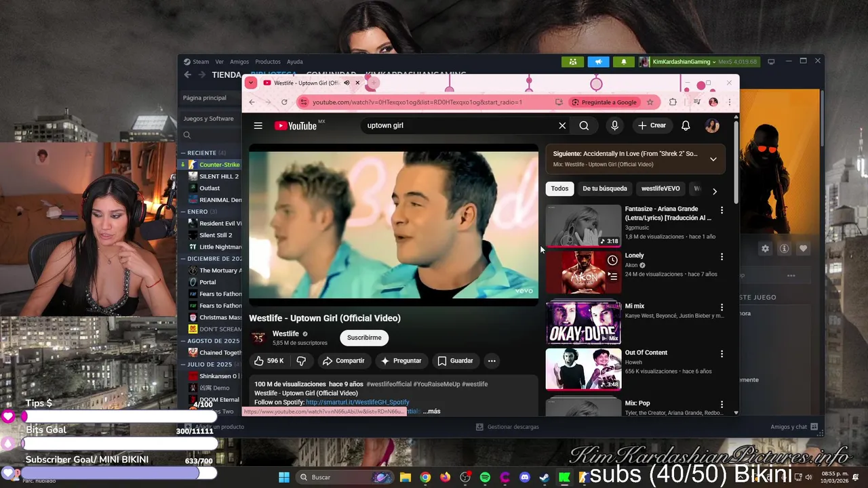Viewport: 868px width, 488px height.
Task: Open options for the Mi mix entry
Action: [x=722, y=307]
